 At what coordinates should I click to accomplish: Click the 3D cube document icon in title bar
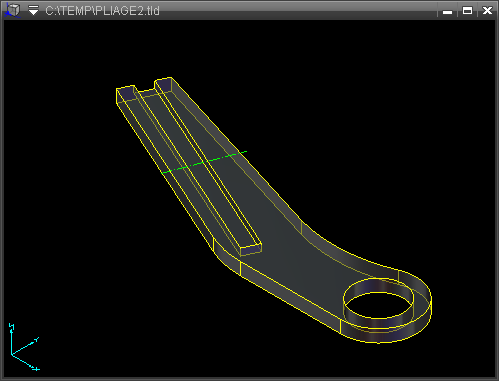[x=13, y=10]
